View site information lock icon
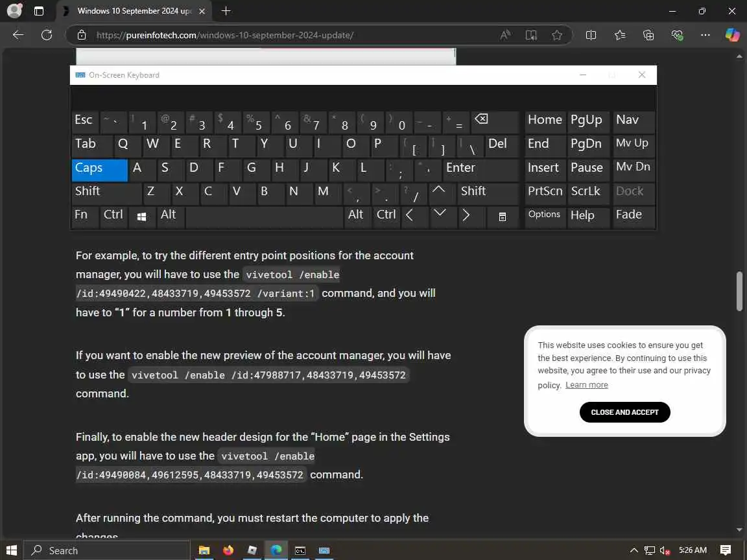 (82, 35)
